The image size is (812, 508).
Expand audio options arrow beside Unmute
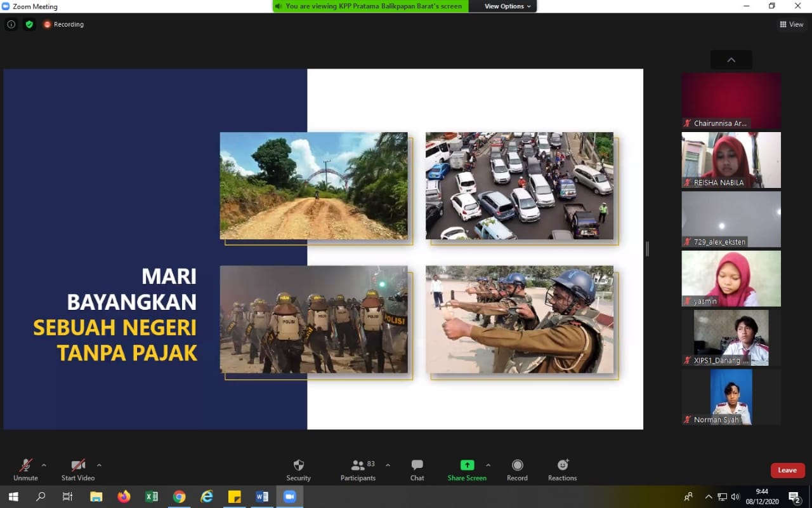(x=44, y=465)
